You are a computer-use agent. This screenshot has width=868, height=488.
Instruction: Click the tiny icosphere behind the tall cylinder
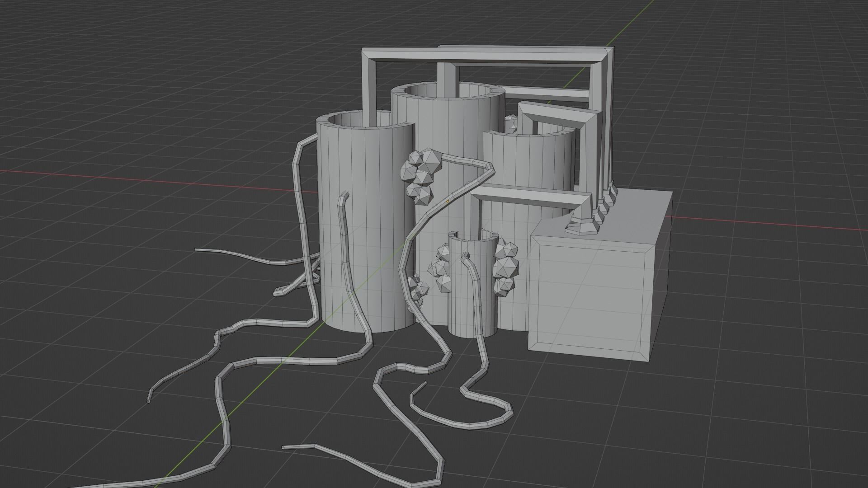tap(511, 120)
